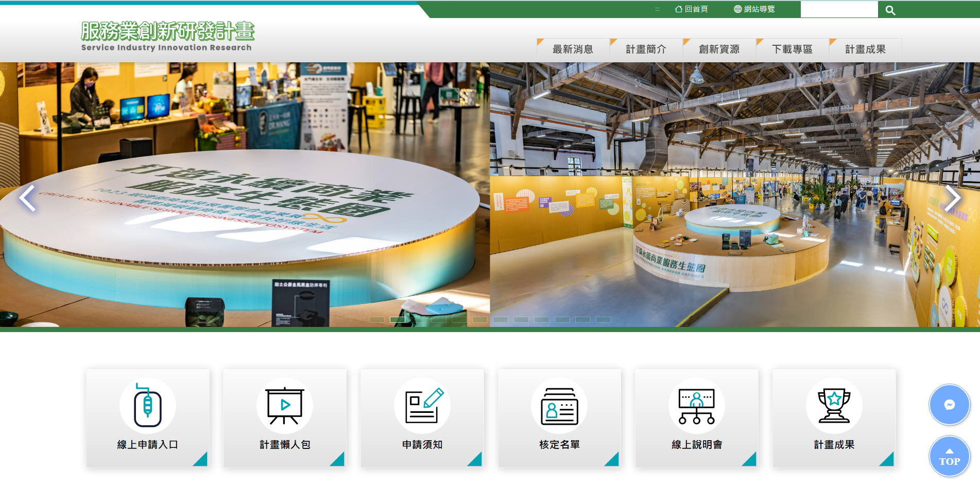Open the 計畫簡介 menu
This screenshot has width=980, height=486.
pos(646,49)
